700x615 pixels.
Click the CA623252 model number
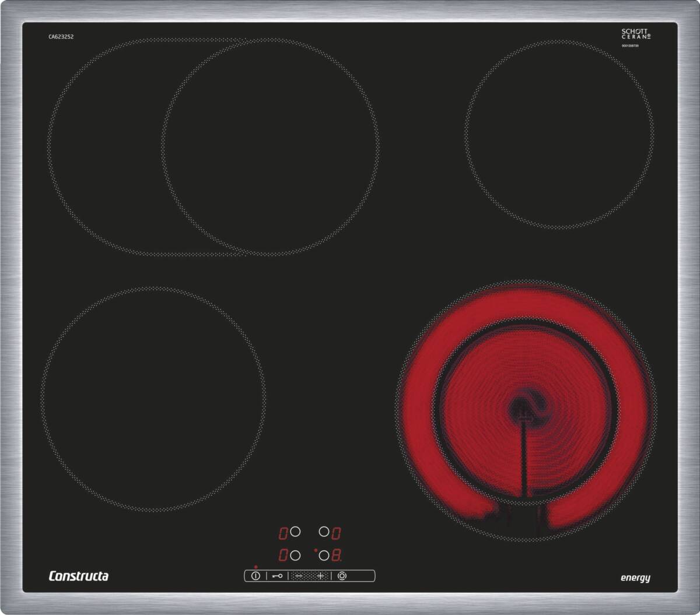[x=61, y=37]
